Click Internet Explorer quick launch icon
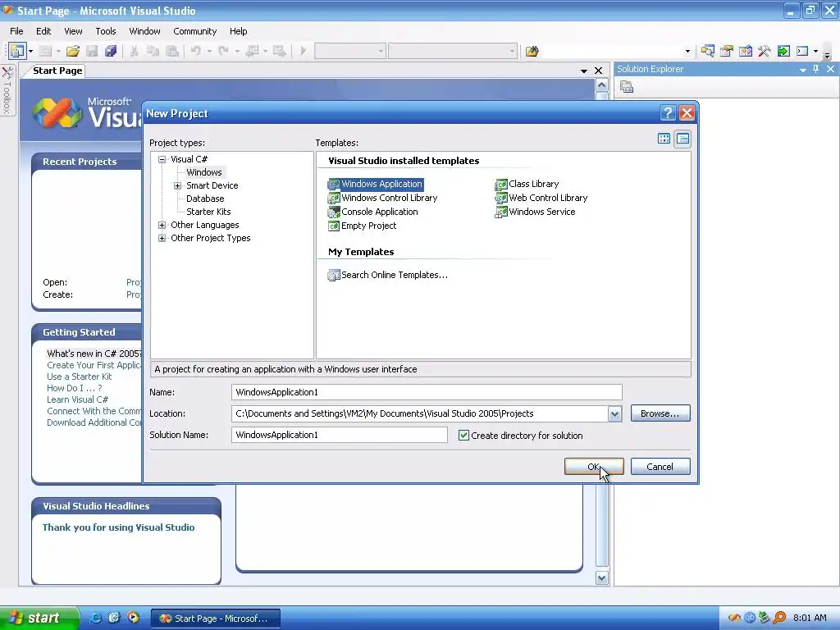 click(x=95, y=618)
